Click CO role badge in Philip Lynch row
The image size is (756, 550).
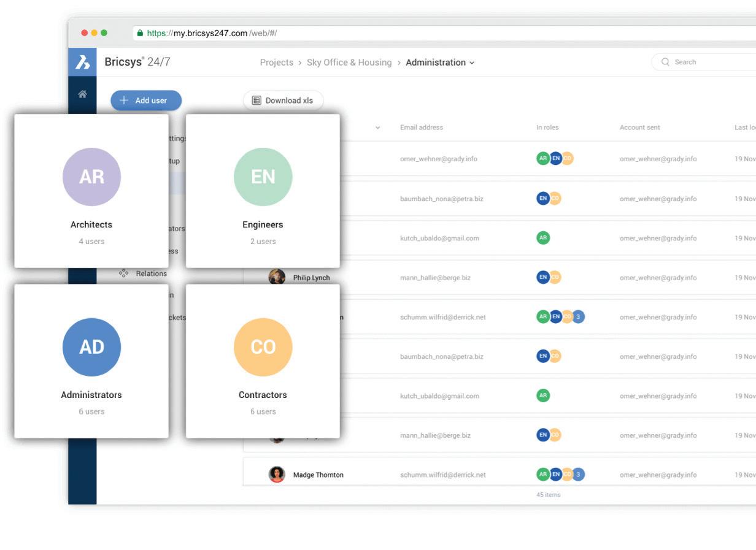point(555,277)
